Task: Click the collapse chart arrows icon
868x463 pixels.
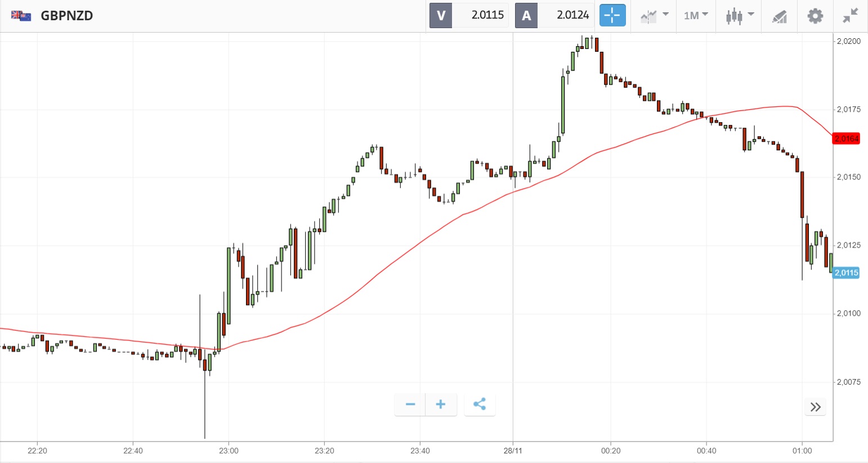Action: [850, 16]
